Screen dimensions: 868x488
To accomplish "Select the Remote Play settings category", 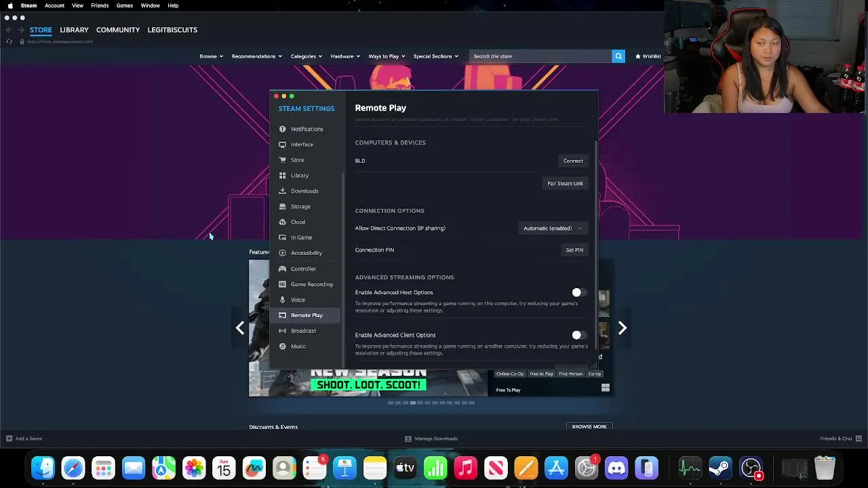I will [x=307, y=315].
